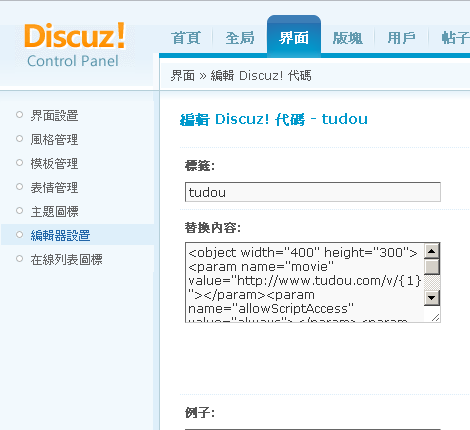Click inside the 替換內容 code textarea
The width and height of the screenshot is (470, 430).
coord(305,282)
